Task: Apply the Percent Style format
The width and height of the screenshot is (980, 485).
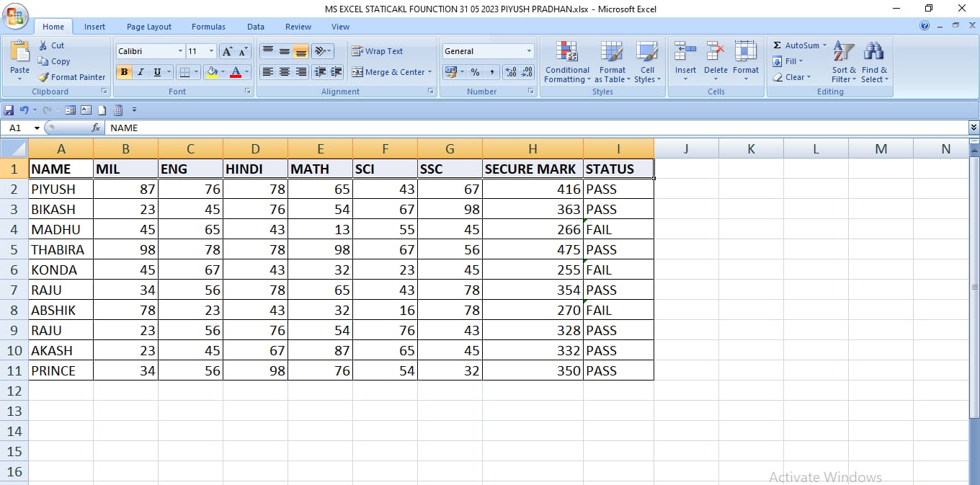Action: coord(475,72)
